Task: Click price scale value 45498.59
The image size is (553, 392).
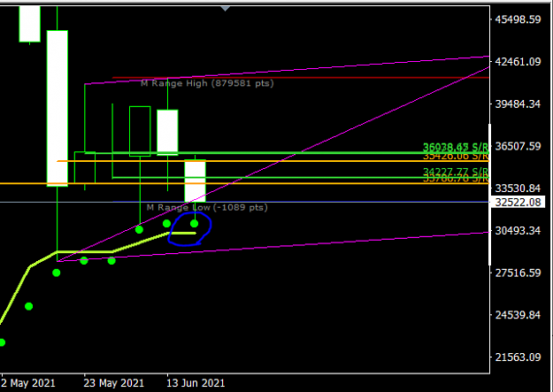Action: (x=518, y=19)
